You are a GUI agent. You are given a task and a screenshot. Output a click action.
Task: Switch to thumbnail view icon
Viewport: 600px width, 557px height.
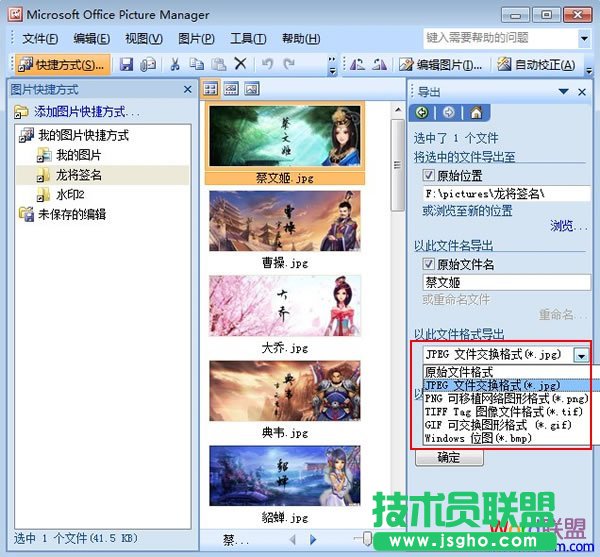point(211,89)
